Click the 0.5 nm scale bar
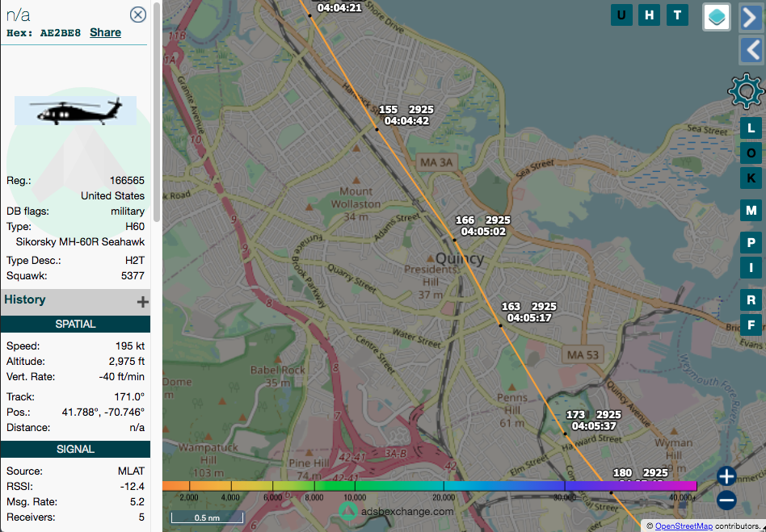Viewport: 766px width, 532px height. pos(207,517)
